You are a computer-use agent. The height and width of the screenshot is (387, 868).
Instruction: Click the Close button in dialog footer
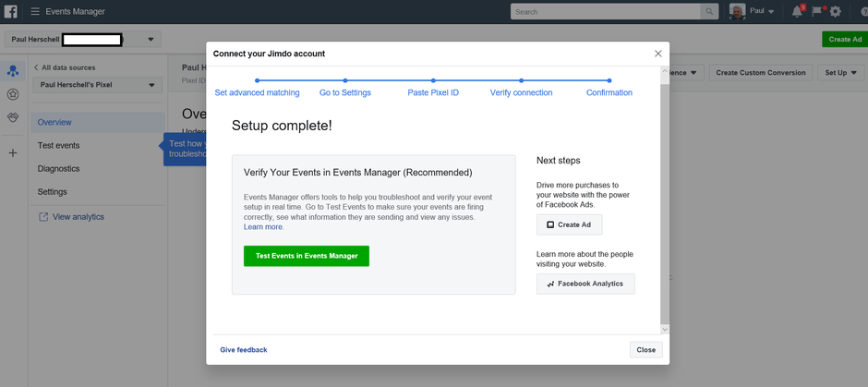(646, 350)
